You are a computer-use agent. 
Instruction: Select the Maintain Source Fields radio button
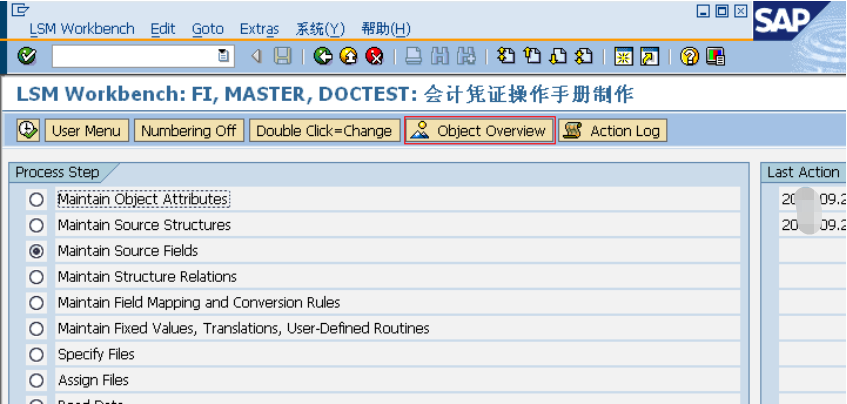pyautogui.click(x=36, y=251)
